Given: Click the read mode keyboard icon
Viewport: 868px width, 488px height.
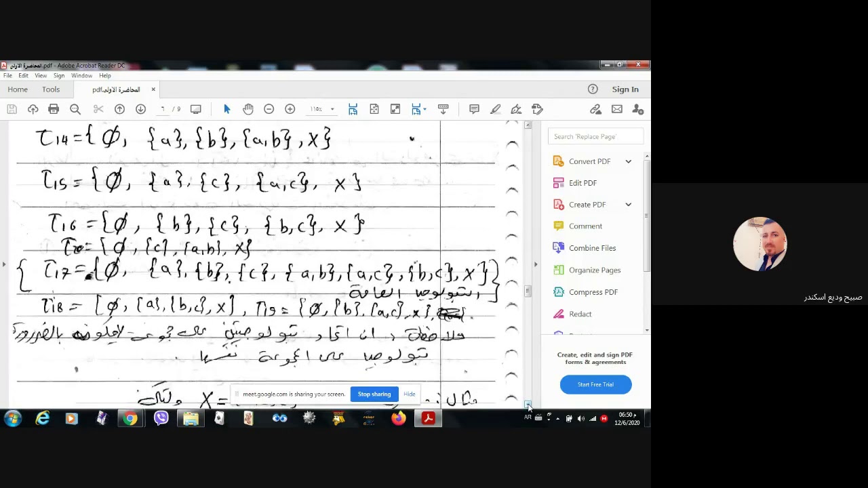Looking at the screenshot, I should (x=443, y=109).
